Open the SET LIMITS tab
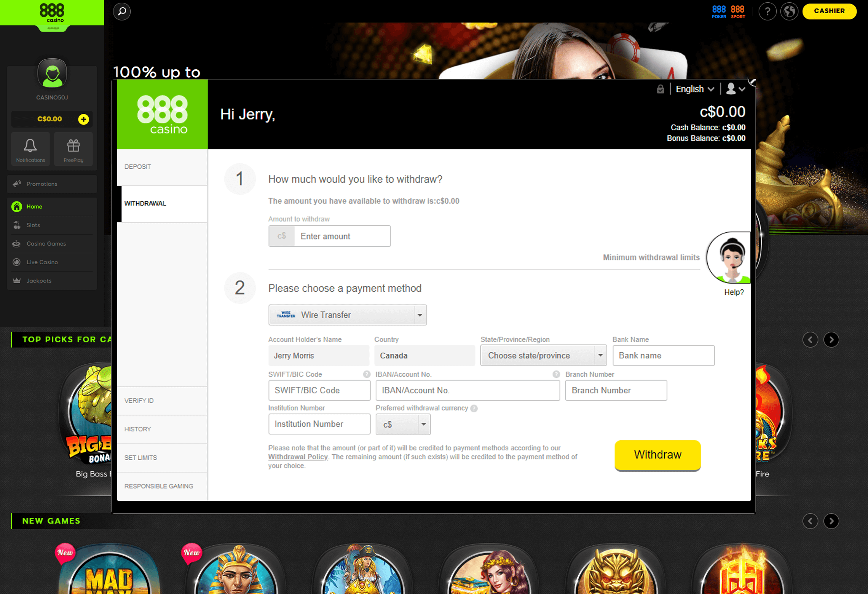Image resolution: width=868 pixels, height=594 pixels. 163,458
